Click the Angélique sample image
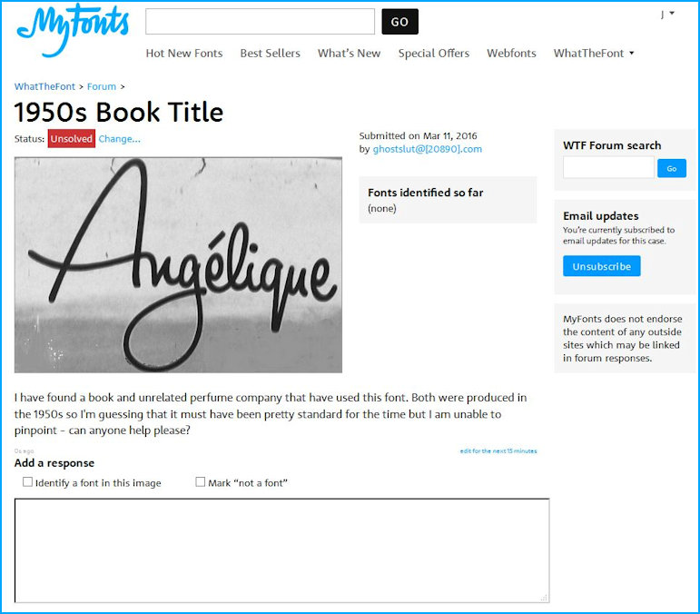Screen dimensions: 700x614 click(178, 265)
